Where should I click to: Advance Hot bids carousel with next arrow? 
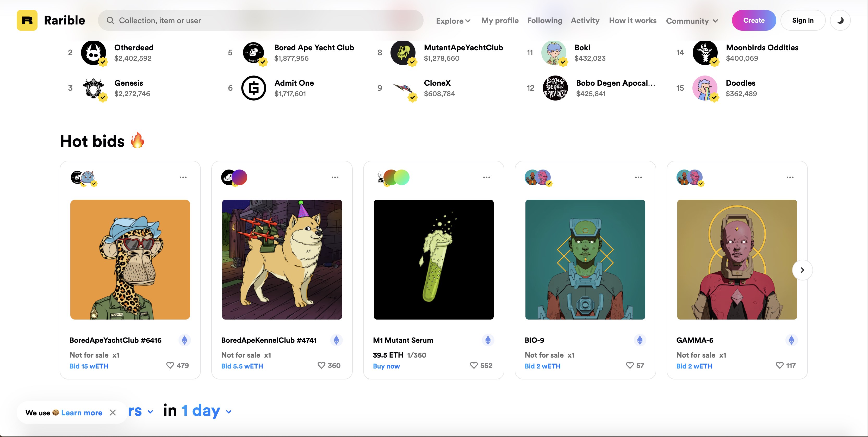(x=802, y=270)
